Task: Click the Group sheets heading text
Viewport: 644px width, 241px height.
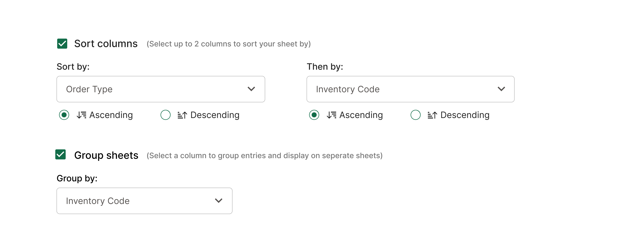Action: tap(106, 155)
